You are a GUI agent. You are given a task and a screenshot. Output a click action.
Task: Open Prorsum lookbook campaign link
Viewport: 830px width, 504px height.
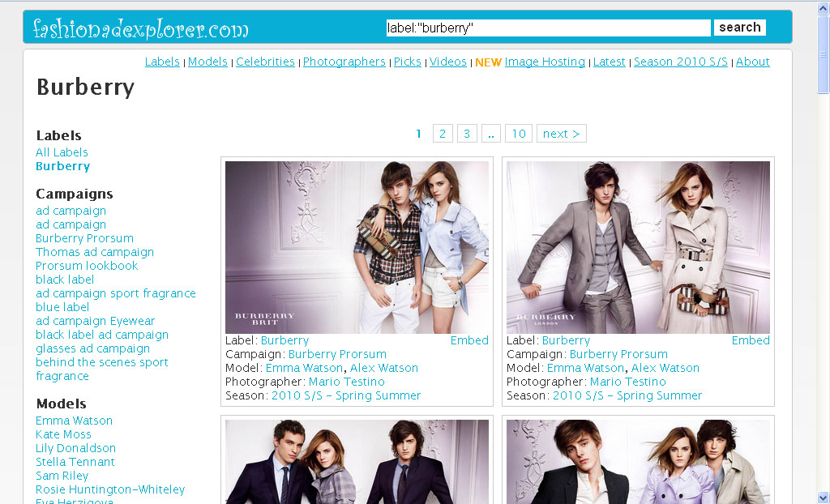point(87,266)
